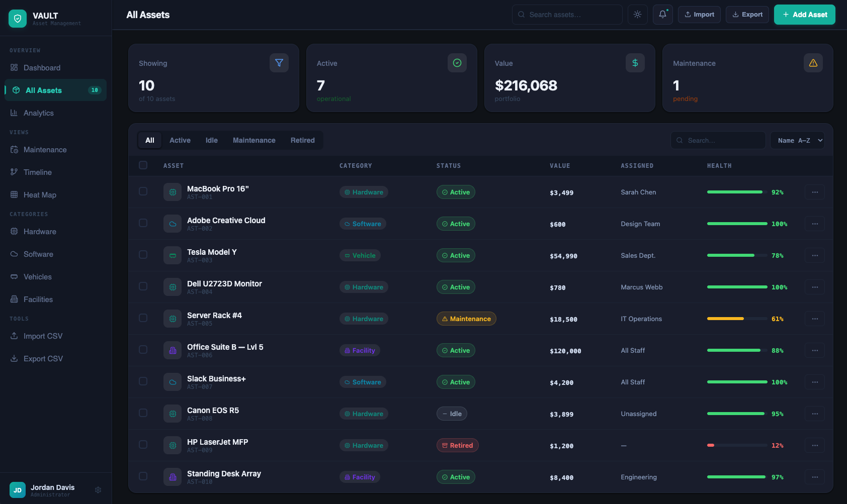Open the more options menu for HP LaserJet MFP

814,445
